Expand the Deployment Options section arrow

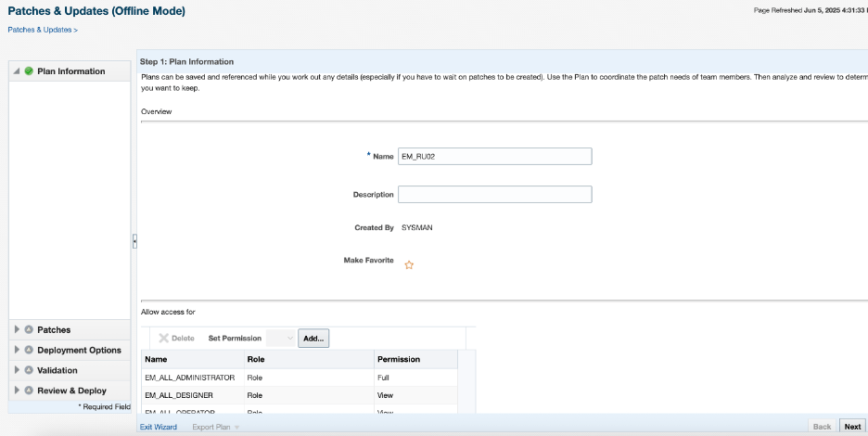pos(17,351)
